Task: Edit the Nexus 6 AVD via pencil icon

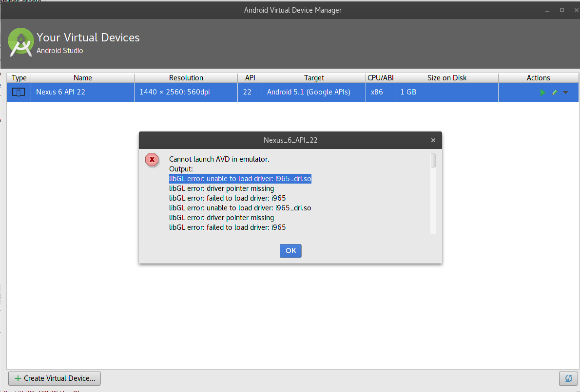Action: (x=555, y=93)
